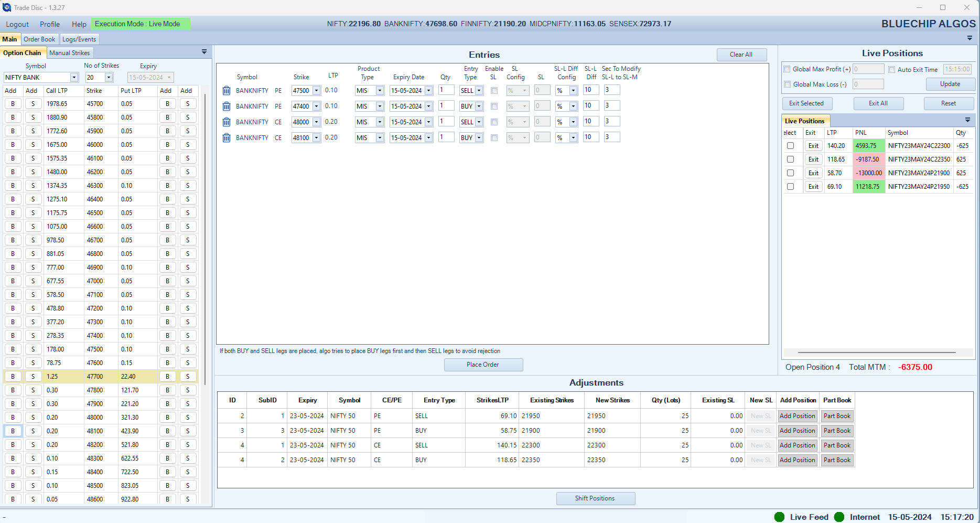Open the Main tab strip overflow arrow

pos(970,38)
